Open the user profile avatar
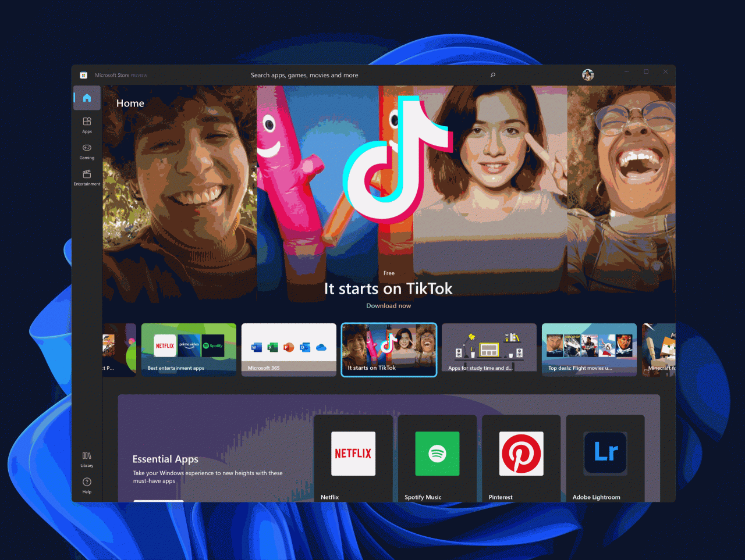The width and height of the screenshot is (745, 560). tap(588, 75)
